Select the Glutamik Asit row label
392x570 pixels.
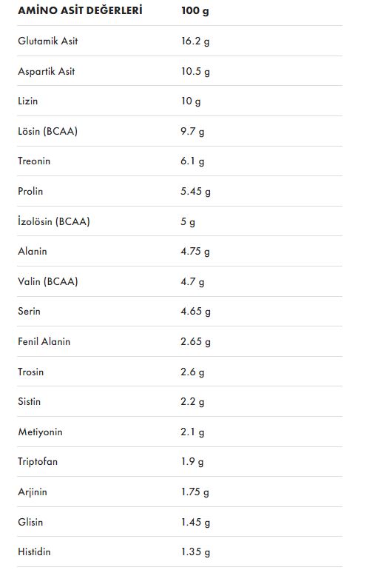click(47, 41)
